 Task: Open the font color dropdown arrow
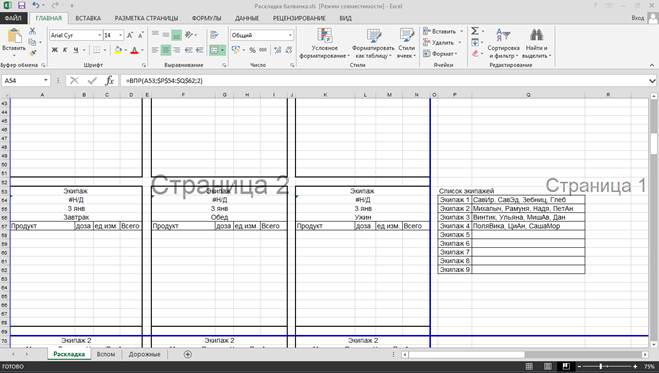(142, 50)
